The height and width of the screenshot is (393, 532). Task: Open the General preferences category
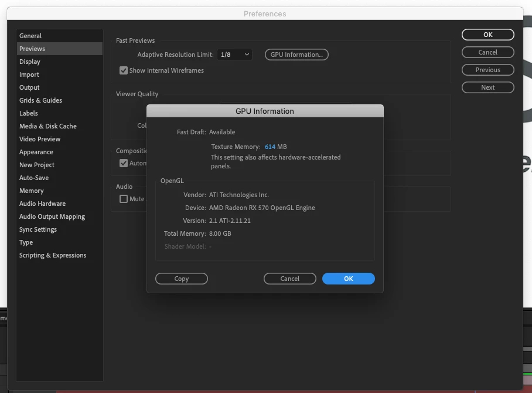tap(59, 36)
